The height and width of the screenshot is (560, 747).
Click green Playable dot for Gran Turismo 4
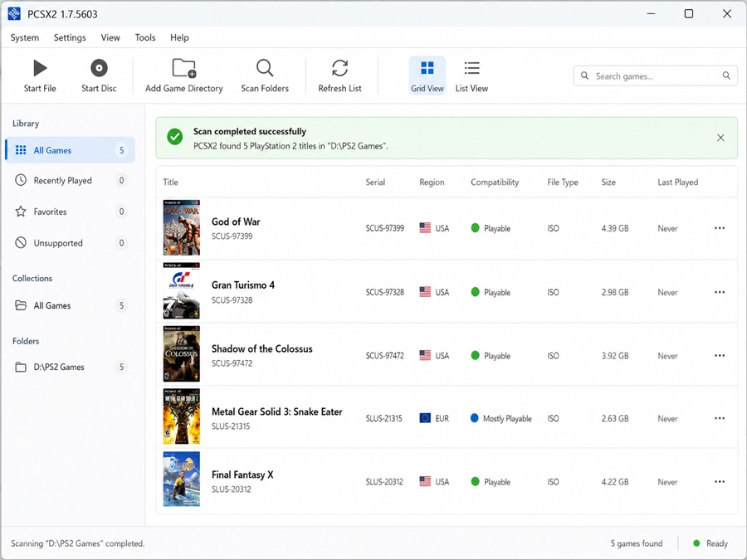475,291
